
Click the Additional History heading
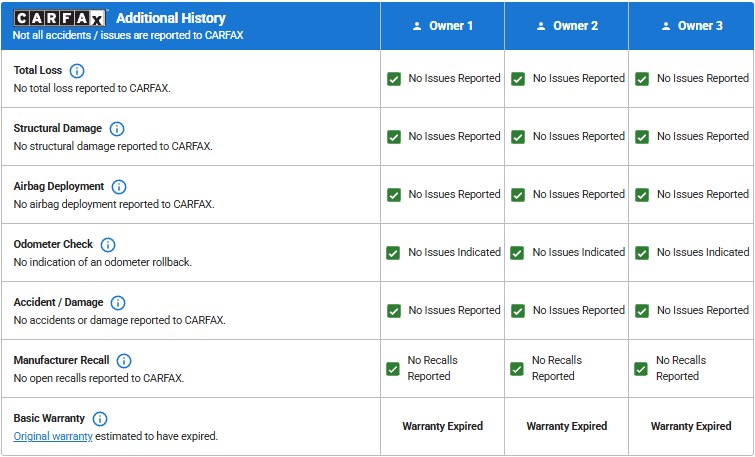point(171,18)
